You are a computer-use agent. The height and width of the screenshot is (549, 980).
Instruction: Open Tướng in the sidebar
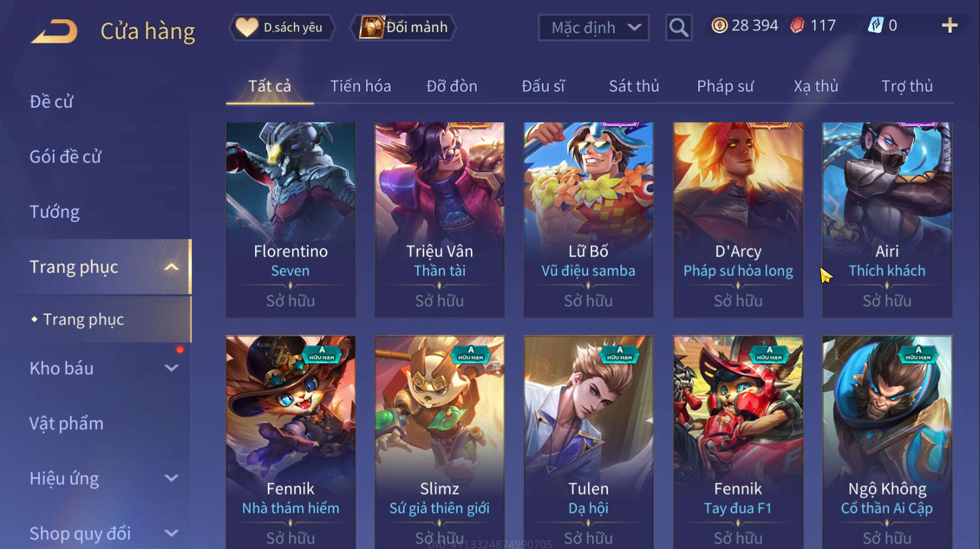(x=54, y=212)
